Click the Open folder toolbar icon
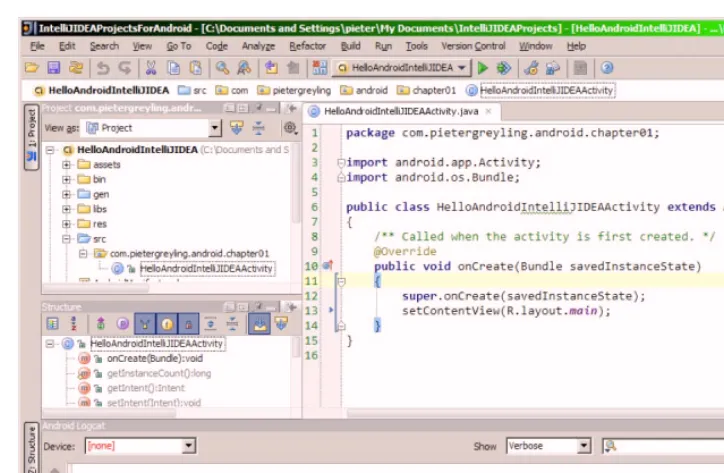The height and width of the screenshot is (473, 724). tap(31, 68)
